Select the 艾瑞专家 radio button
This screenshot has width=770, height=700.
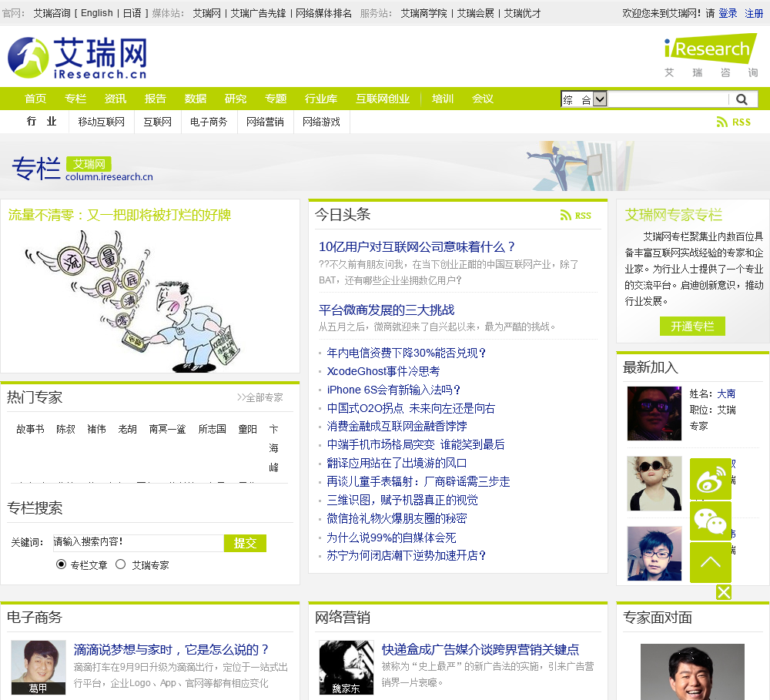pos(120,564)
